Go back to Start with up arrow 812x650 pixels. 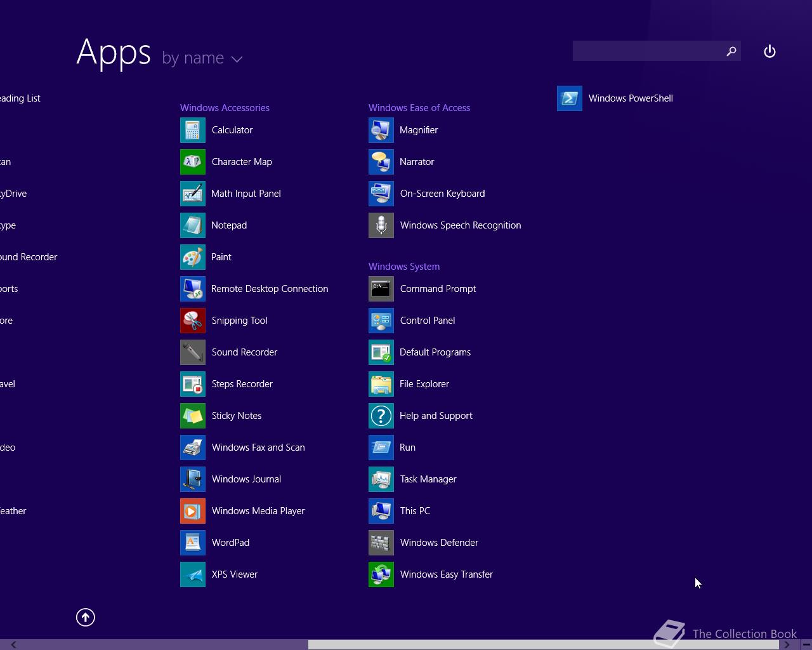(x=86, y=617)
